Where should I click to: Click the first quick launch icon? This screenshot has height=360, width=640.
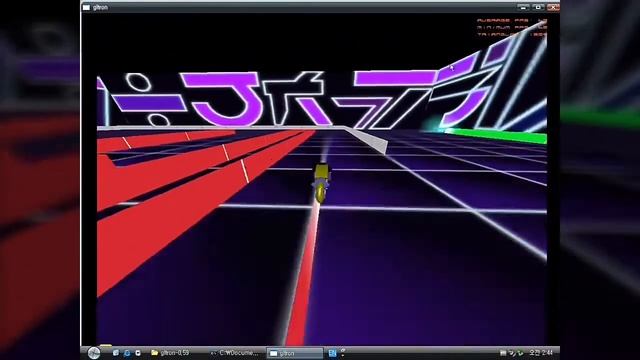[116, 353]
